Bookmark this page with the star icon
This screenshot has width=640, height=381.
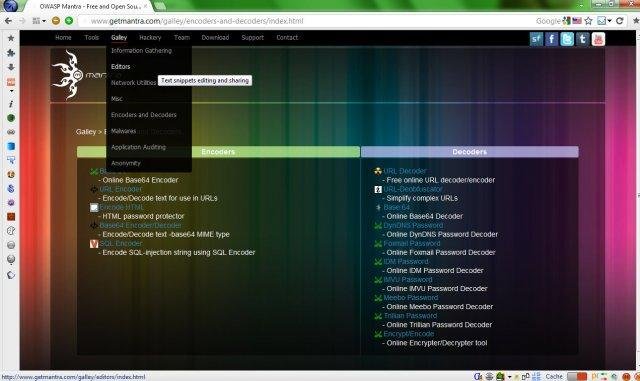[x=588, y=21]
